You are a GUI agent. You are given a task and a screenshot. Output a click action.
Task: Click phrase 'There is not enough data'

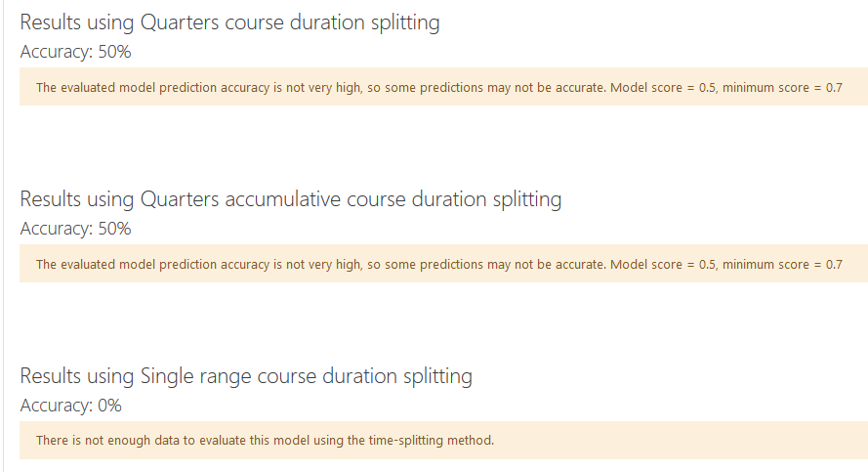[x=108, y=441]
